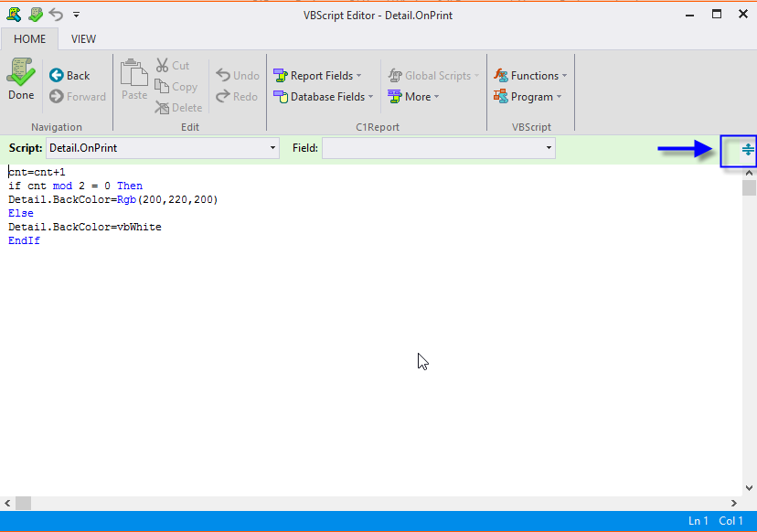Undo the last edit
Screen dimensions: 757x532
pos(238,76)
